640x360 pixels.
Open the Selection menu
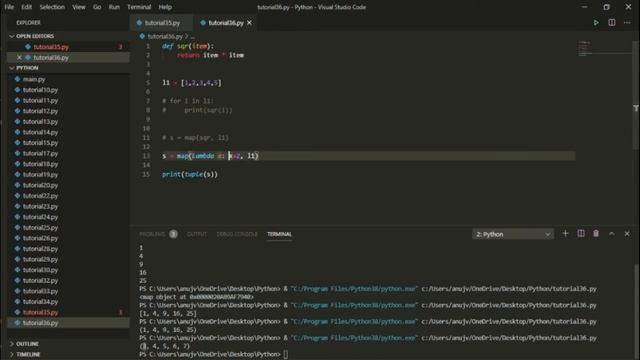point(52,7)
